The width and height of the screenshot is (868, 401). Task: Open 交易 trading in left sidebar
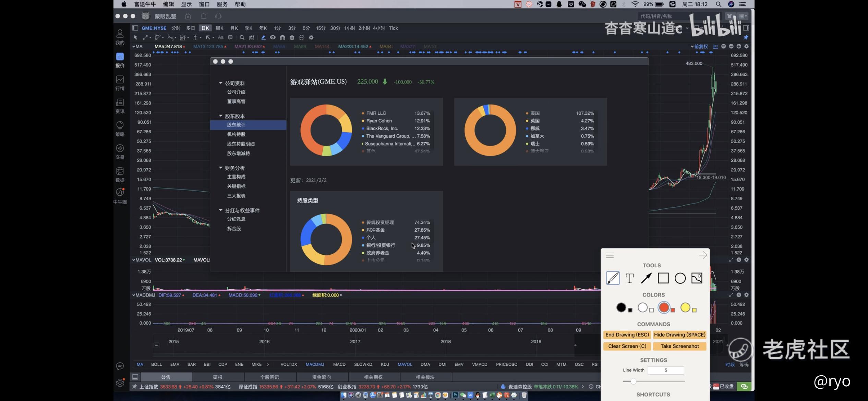[x=120, y=152]
